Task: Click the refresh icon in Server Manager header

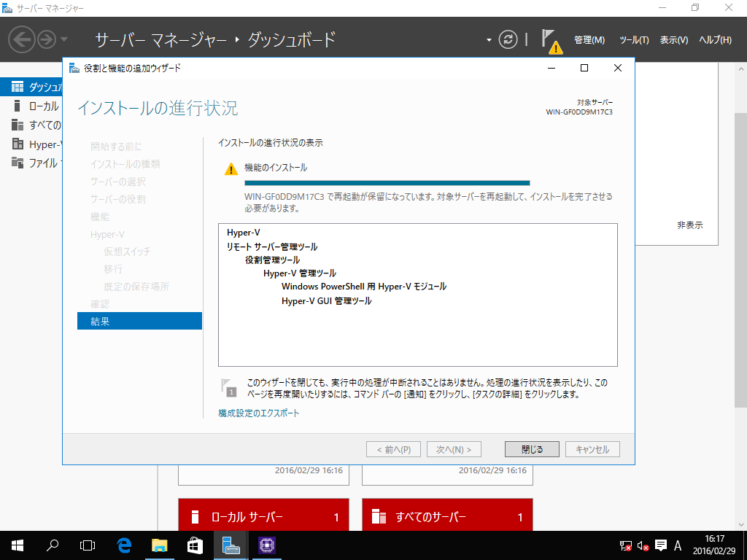Action: [x=508, y=39]
